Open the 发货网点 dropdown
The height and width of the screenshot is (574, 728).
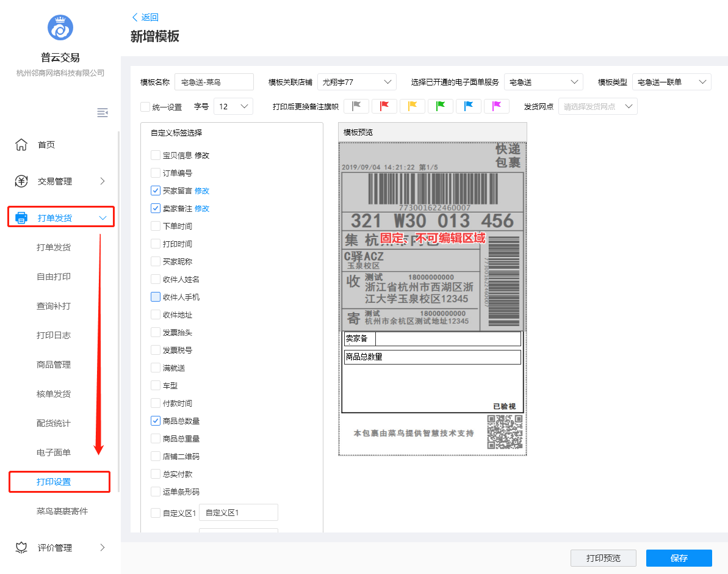(x=597, y=106)
